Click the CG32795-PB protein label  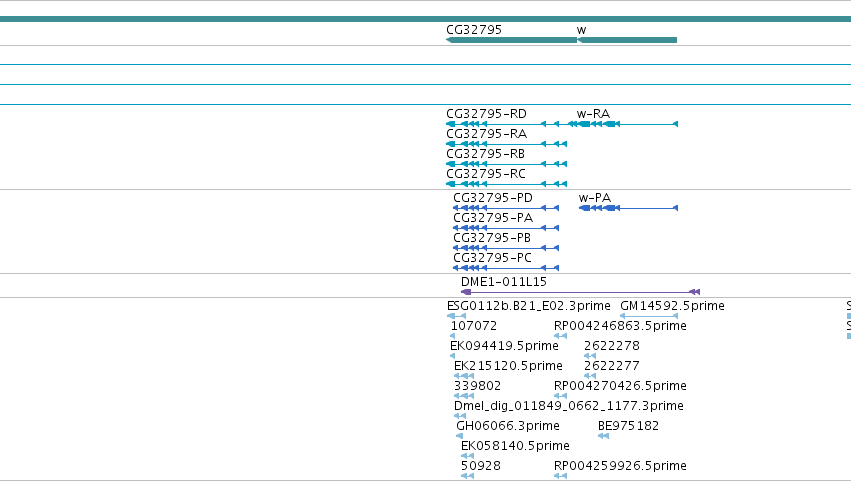pyautogui.click(x=492, y=238)
